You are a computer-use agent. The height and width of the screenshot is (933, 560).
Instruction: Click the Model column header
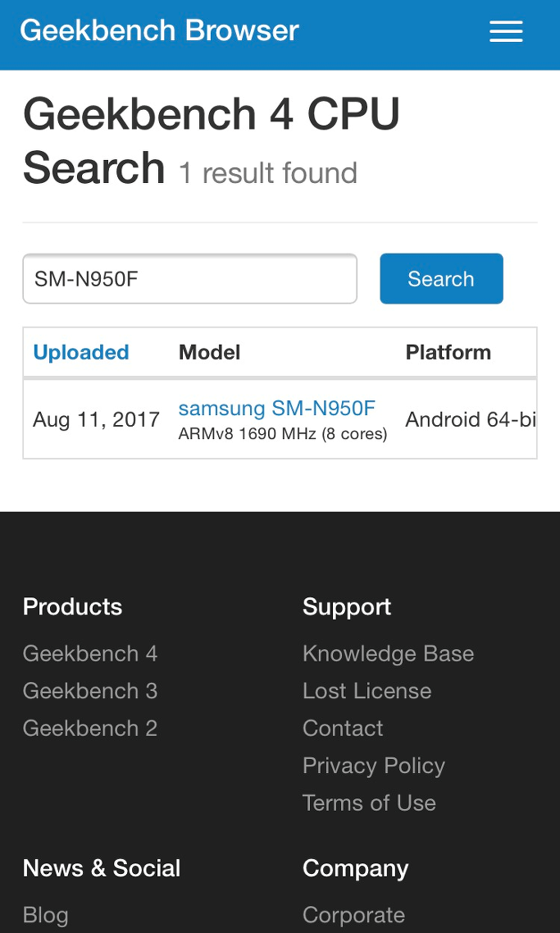point(209,352)
